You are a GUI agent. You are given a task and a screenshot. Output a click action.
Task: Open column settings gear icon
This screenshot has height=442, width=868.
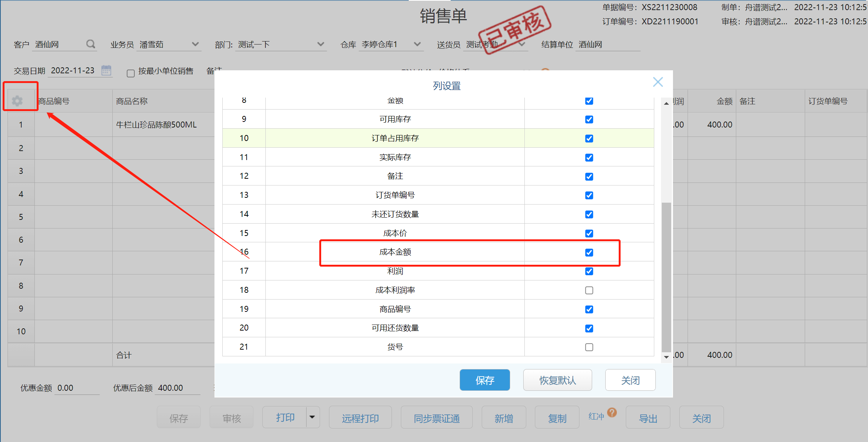(17, 101)
